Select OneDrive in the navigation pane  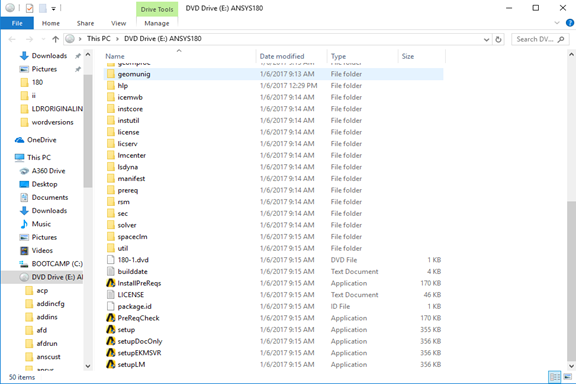click(36, 140)
